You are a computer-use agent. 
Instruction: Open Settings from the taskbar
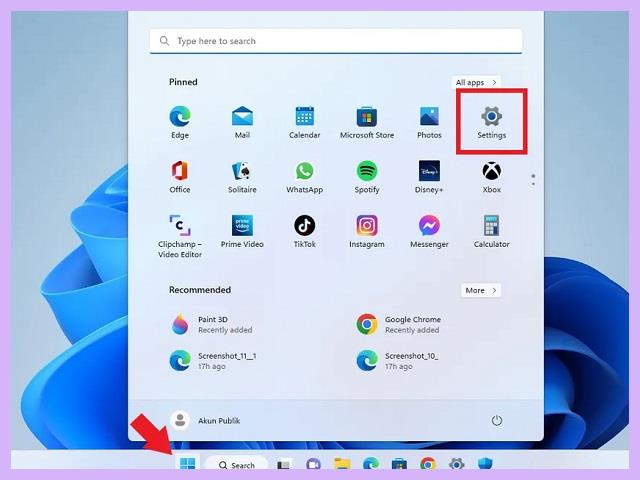tap(456, 464)
